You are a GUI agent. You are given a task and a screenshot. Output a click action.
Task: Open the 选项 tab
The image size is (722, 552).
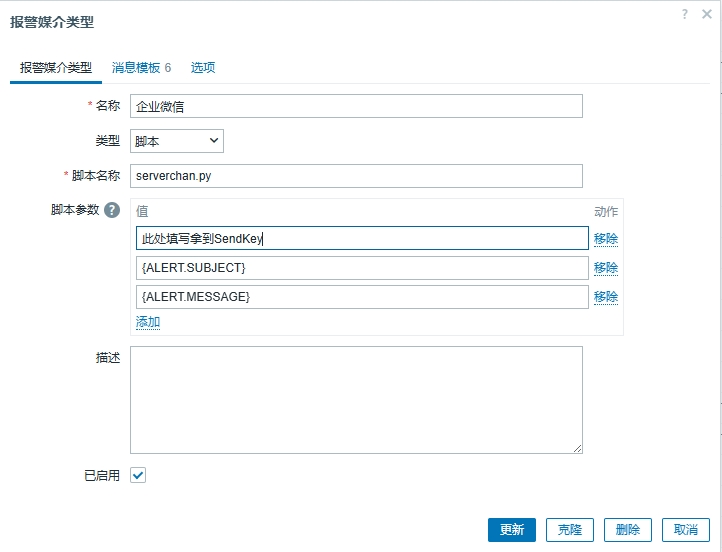(203, 68)
